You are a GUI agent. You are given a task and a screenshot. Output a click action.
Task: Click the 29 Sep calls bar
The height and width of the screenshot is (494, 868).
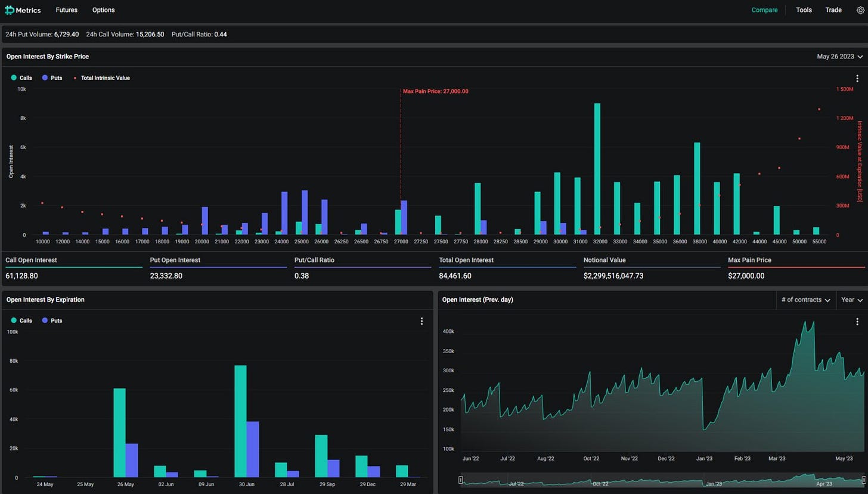pos(321,456)
